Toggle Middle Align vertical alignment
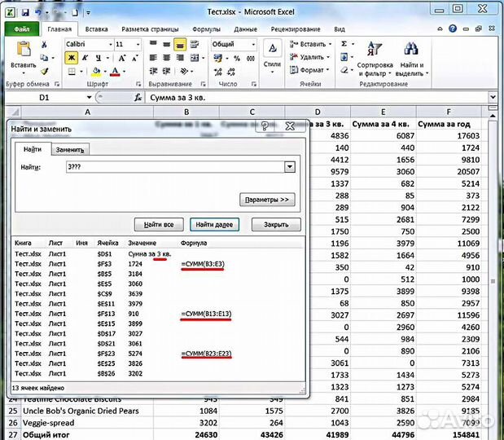Image resolution: width=504 pixels, height=440 pixels. click(x=166, y=44)
